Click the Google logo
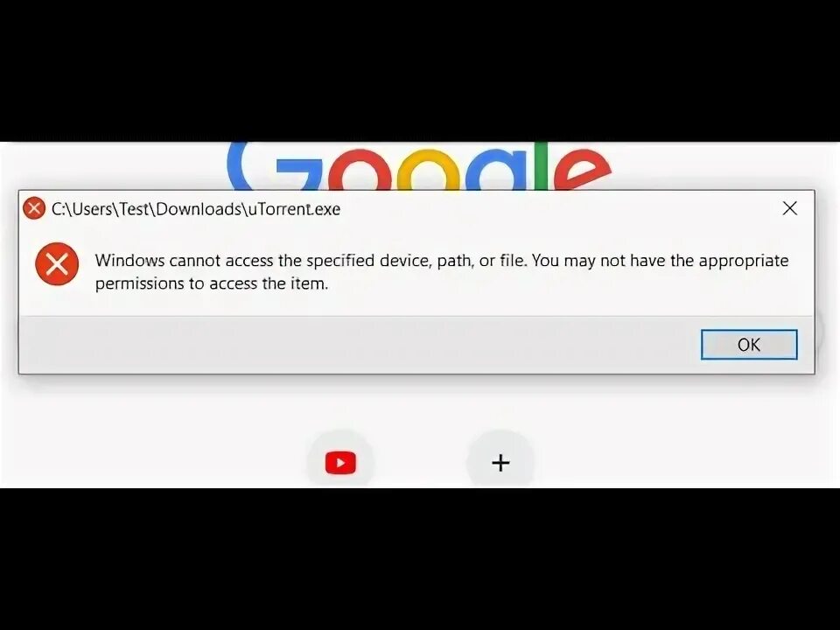Viewport: 840px width, 630px height. click(x=419, y=166)
